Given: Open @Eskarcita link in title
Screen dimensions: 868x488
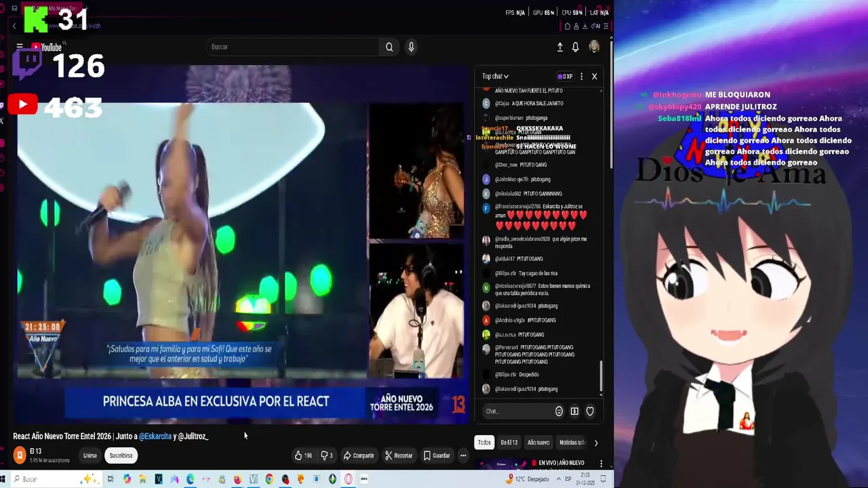Looking at the screenshot, I should 155,436.
